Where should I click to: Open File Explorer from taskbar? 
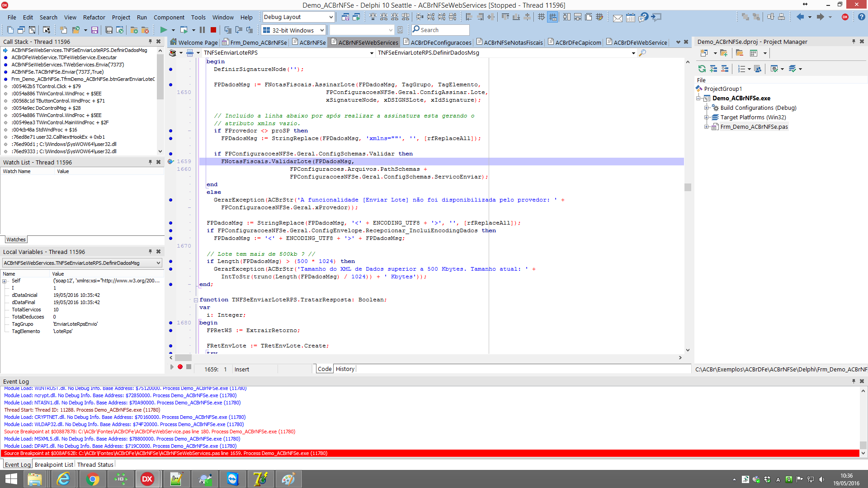35,479
